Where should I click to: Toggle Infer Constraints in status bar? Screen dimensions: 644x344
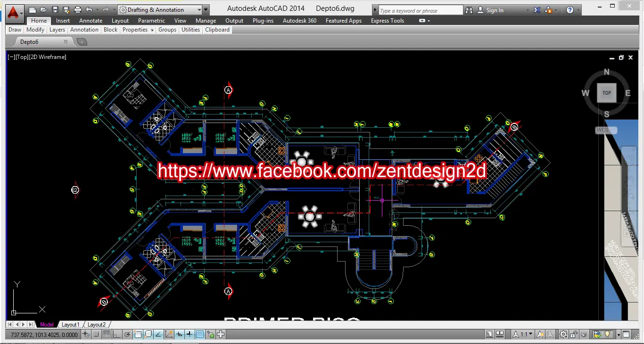86,335
